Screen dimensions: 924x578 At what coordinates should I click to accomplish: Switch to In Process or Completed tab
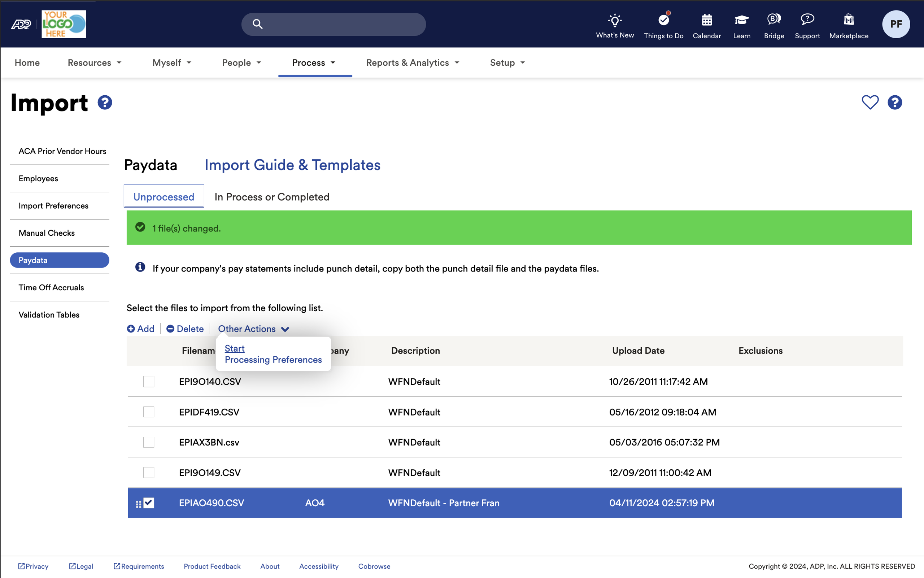coord(272,197)
